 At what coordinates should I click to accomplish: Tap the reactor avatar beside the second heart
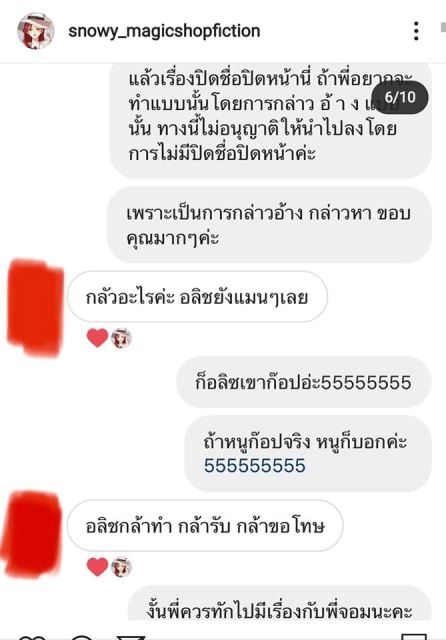[121, 567]
